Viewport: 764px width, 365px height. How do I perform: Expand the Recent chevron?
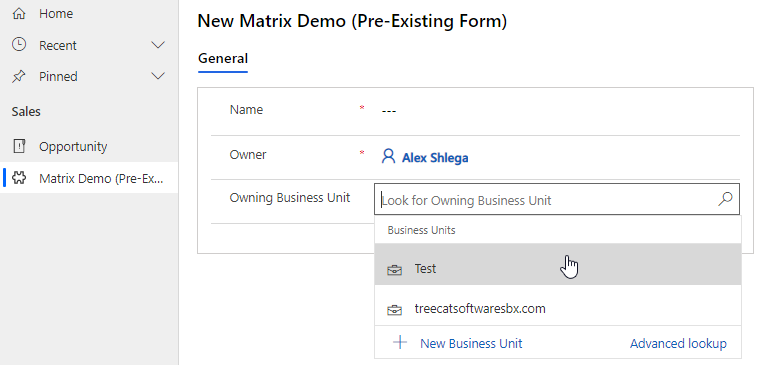(x=158, y=45)
